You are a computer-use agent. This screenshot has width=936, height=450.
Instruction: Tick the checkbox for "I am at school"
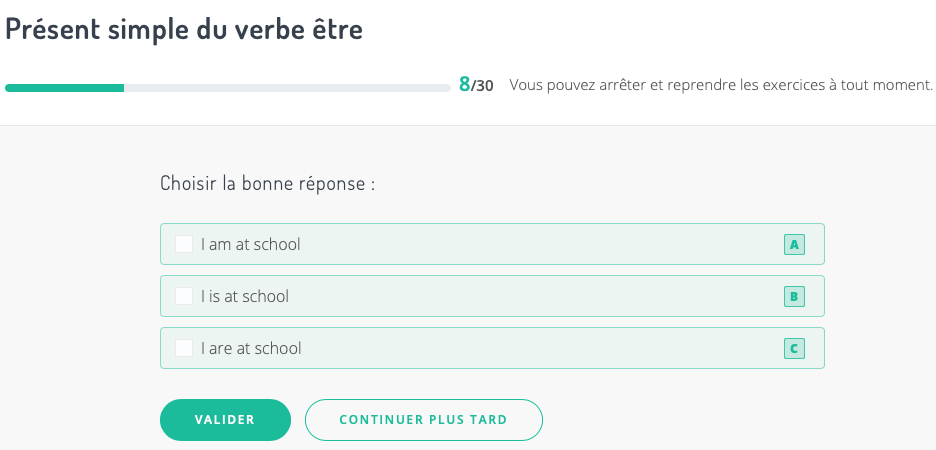(184, 244)
